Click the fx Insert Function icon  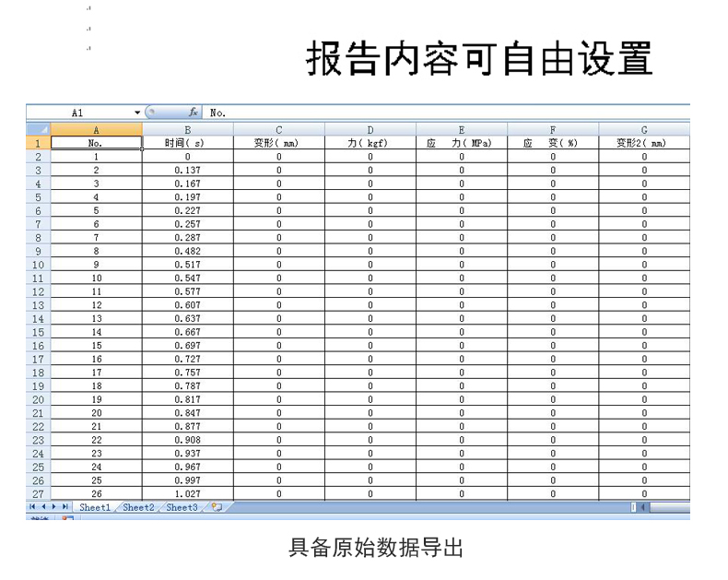pyautogui.click(x=194, y=113)
